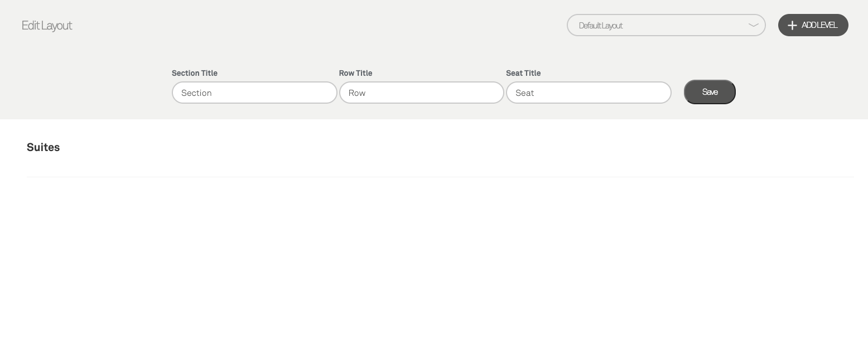Screen dimensions: 868x364
Task: Click the 'ADD LEVEL' text label
Action: pos(819,25)
